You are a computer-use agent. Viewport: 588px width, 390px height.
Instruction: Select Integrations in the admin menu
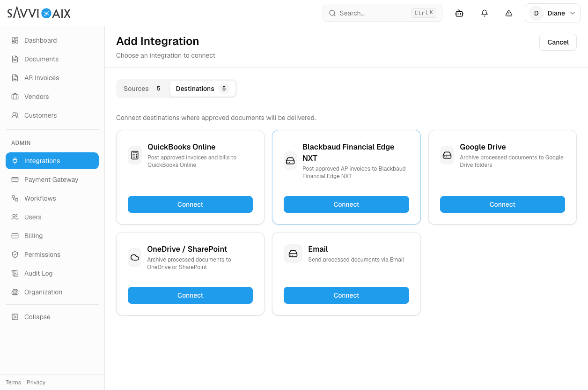(52, 161)
